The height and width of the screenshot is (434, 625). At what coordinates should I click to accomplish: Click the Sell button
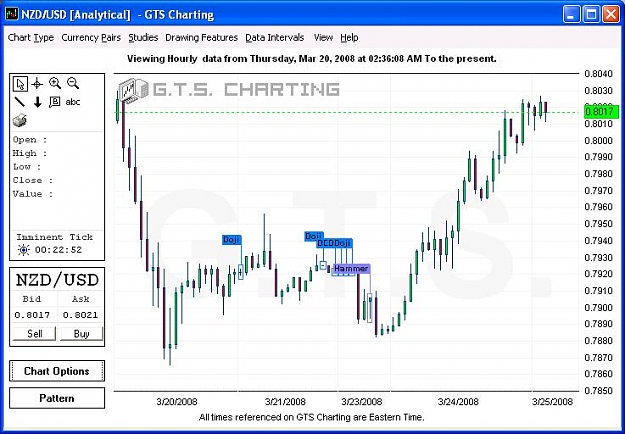pos(35,334)
